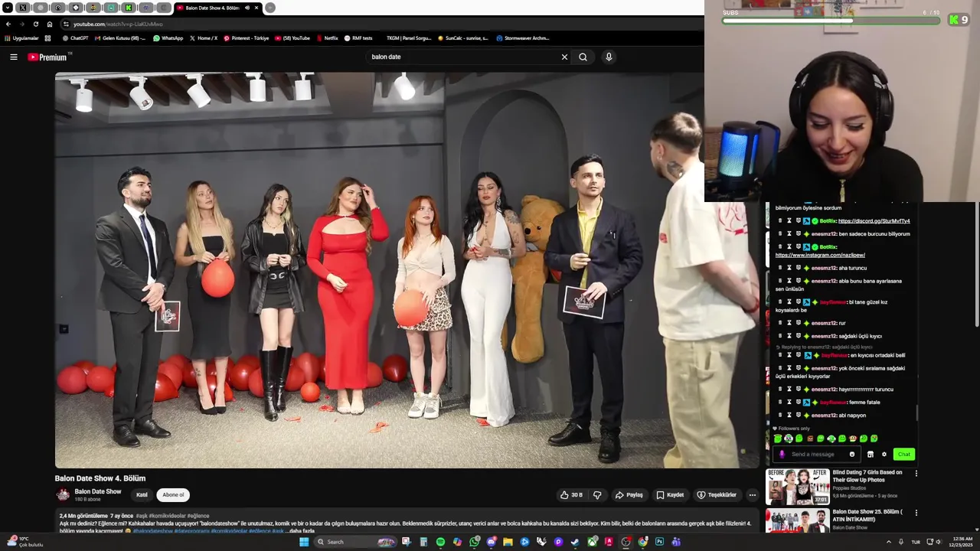Show hidden system tray icons

coord(889,542)
